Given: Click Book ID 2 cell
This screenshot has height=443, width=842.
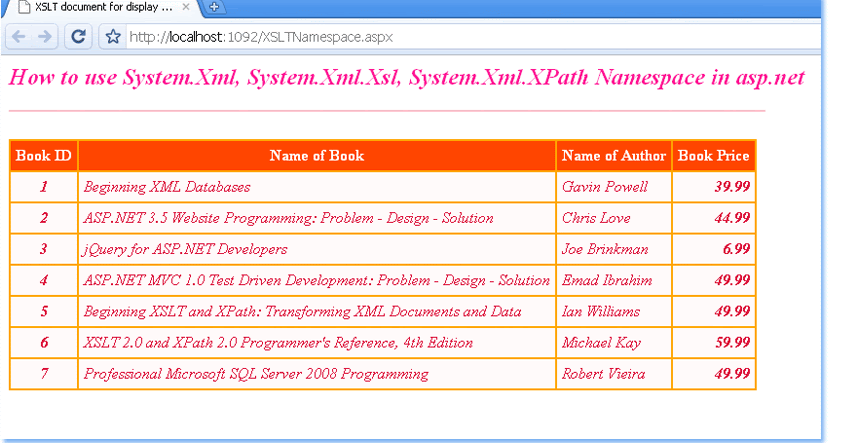Looking at the screenshot, I should point(43,218).
